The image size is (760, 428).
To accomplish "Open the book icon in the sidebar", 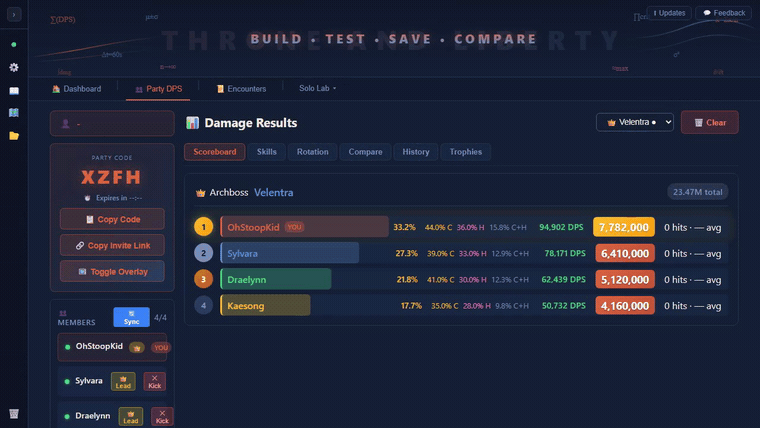I will [14, 91].
